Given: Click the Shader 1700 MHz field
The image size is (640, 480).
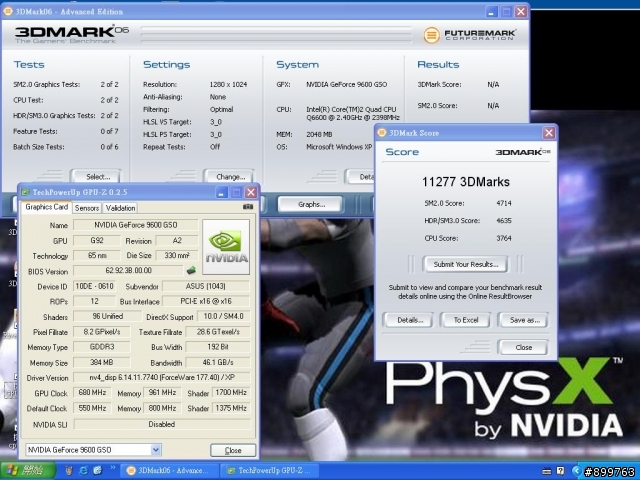Looking at the screenshot, I should tap(231, 393).
